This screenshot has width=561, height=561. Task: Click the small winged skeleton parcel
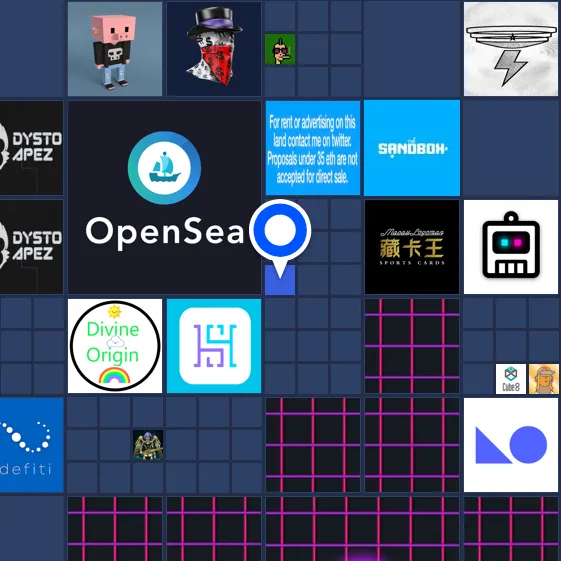pyautogui.click(x=148, y=445)
